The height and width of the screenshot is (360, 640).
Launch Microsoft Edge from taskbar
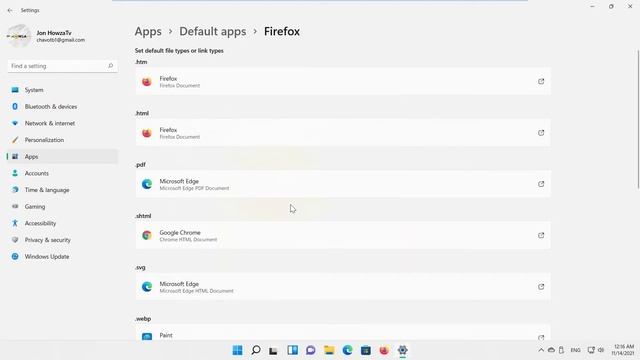pos(347,350)
